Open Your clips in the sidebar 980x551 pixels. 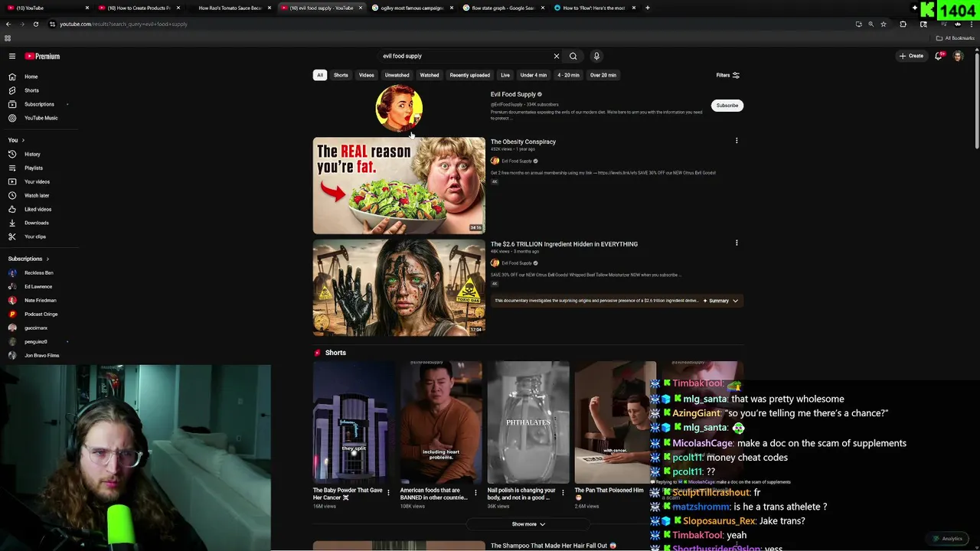[x=35, y=236]
